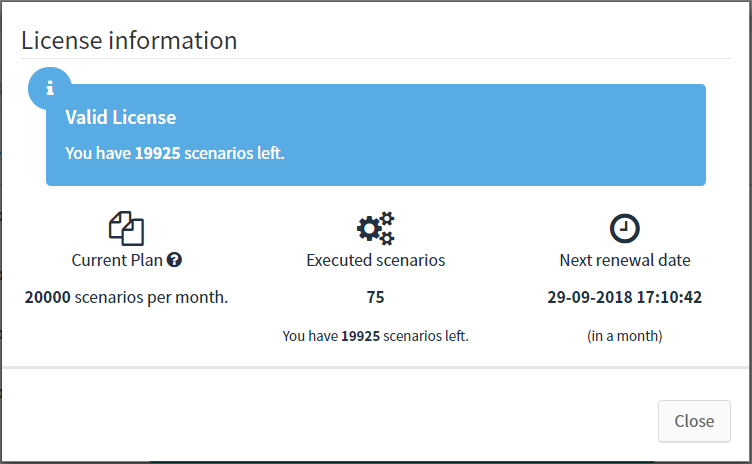Click scenarios-left text under executed count
Viewport: 752px width, 464px height.
[376, 336]
